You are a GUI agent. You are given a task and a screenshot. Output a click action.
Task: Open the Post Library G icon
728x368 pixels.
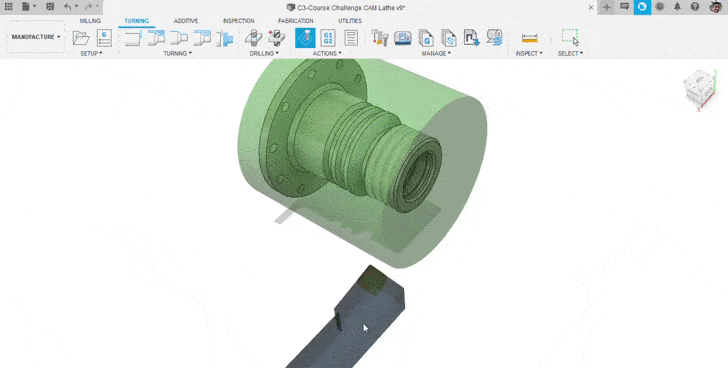coord(426,38)
